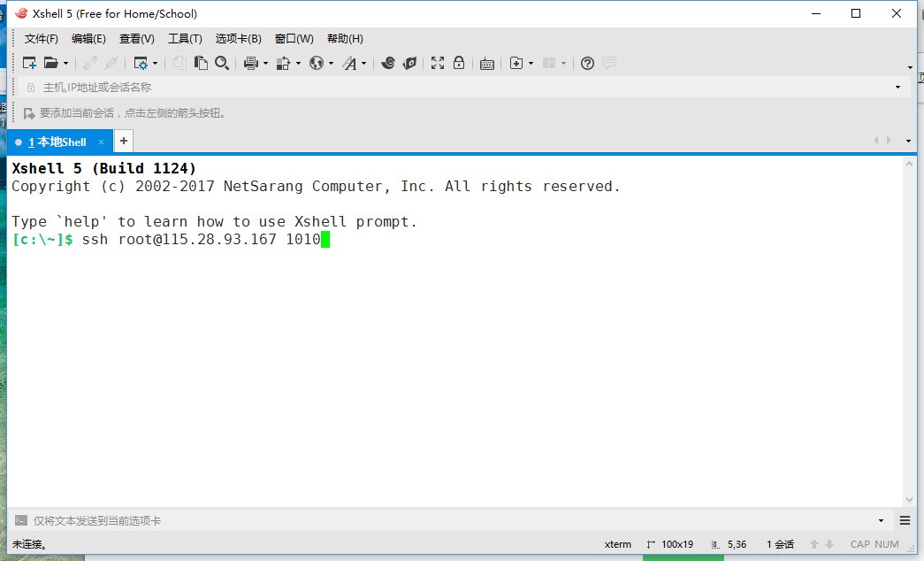
Task: Click the tab scroll right arrow
Action: pos(889,141)
